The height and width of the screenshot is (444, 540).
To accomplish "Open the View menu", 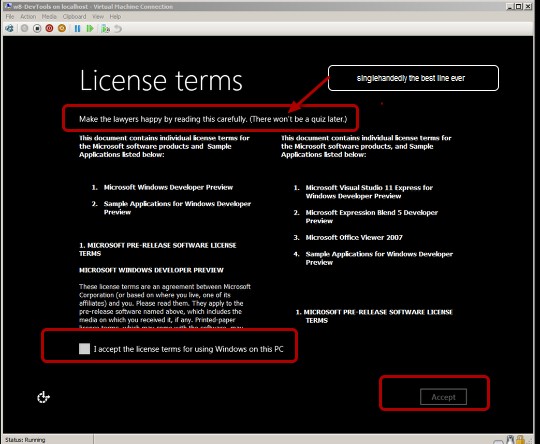I will pos(98,17).
